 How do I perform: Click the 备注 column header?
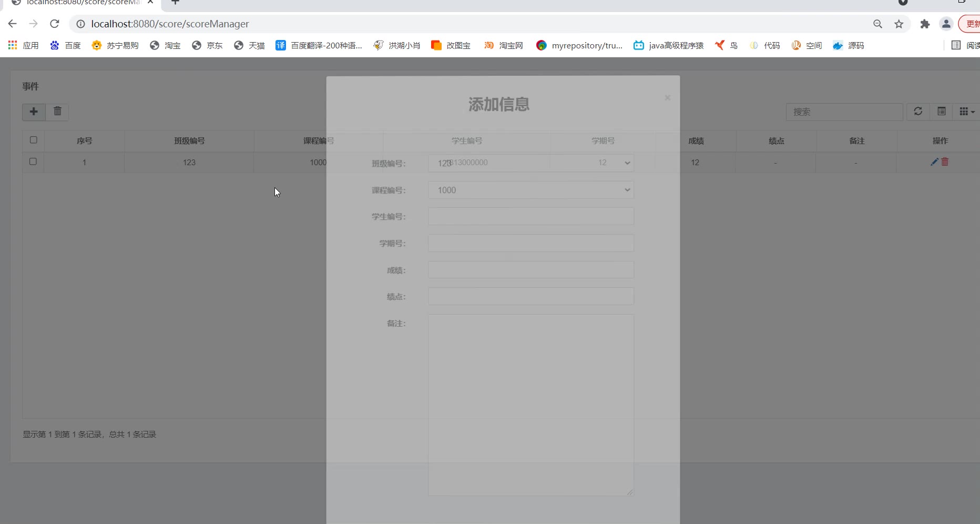[857, 141]
